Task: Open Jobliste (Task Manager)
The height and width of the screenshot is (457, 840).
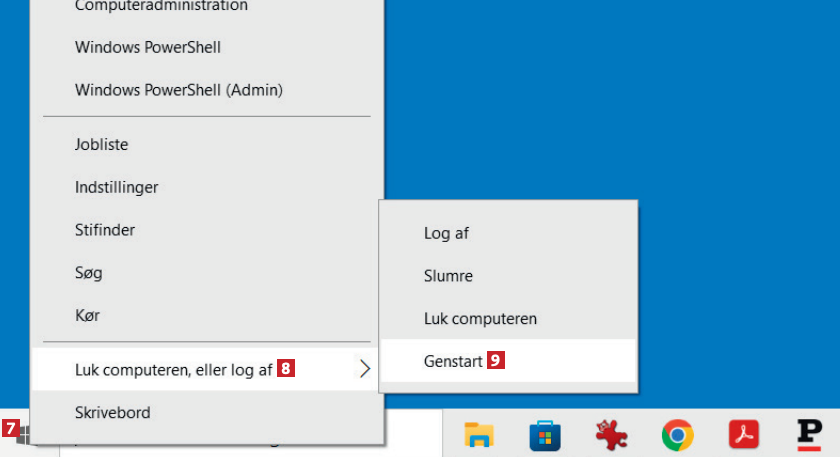Action: (x=102, y=144)
